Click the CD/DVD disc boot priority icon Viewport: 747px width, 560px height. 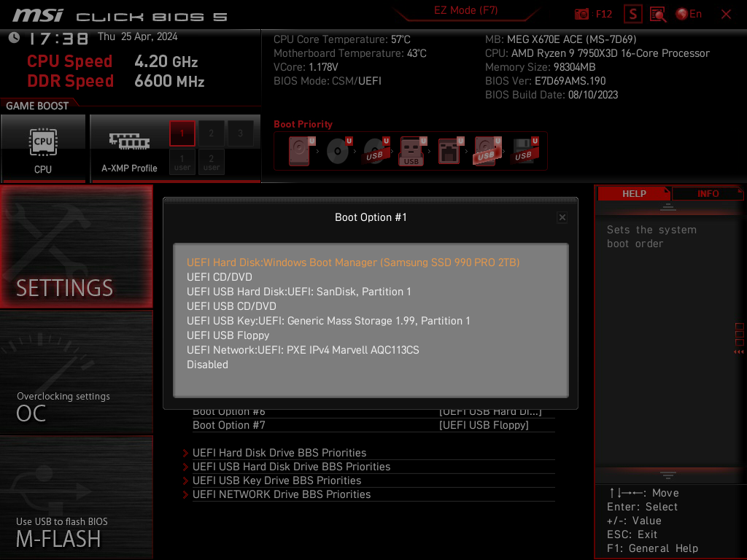pyautogui.click(x=338, y=151)
